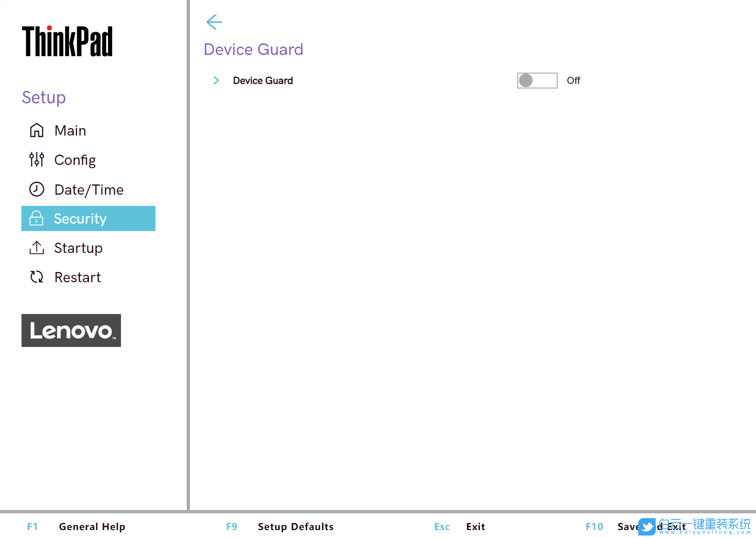Click the Config sliders icon
Screen dimensions: 756x538
click(x=36, y=160)
